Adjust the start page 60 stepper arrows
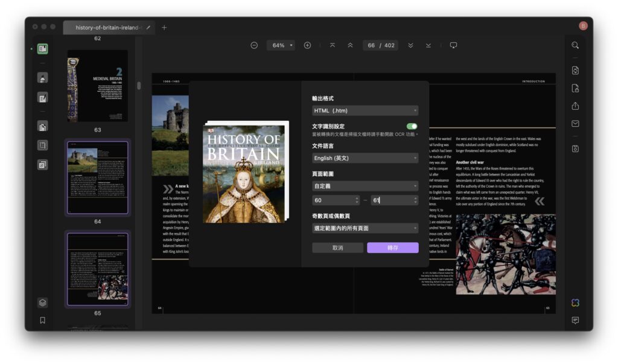The width and height of the screenshot is (618, 364). [x=357, y=200]
